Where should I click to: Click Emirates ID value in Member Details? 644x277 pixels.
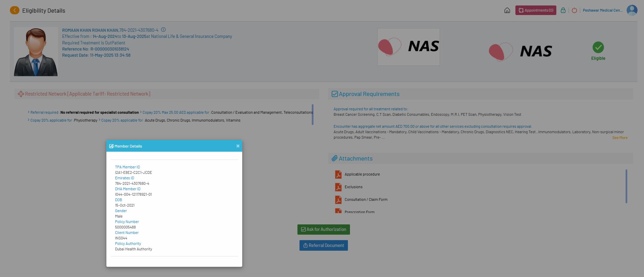point(132,183)
